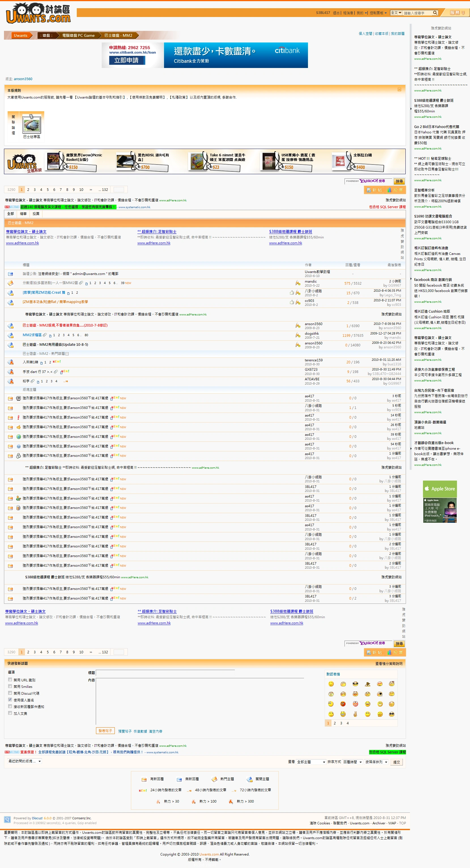Click the top 新帖 new post button

(374, 190)
